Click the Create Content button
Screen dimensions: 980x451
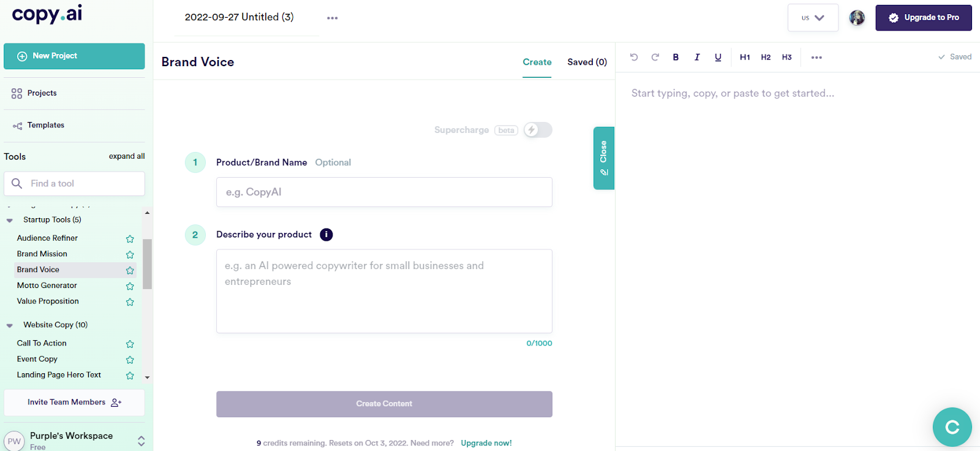point(384,404)
